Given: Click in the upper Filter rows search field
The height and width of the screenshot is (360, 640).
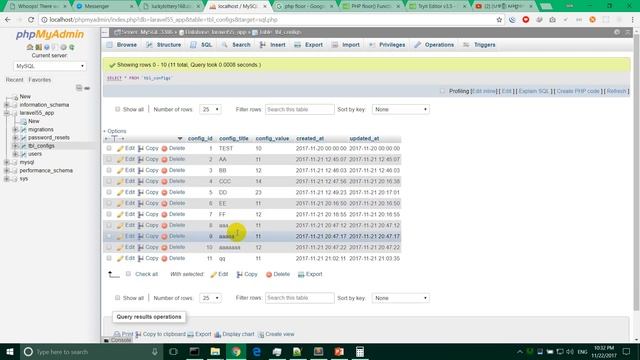Looking at the screenshot, I should coord(300,109).
